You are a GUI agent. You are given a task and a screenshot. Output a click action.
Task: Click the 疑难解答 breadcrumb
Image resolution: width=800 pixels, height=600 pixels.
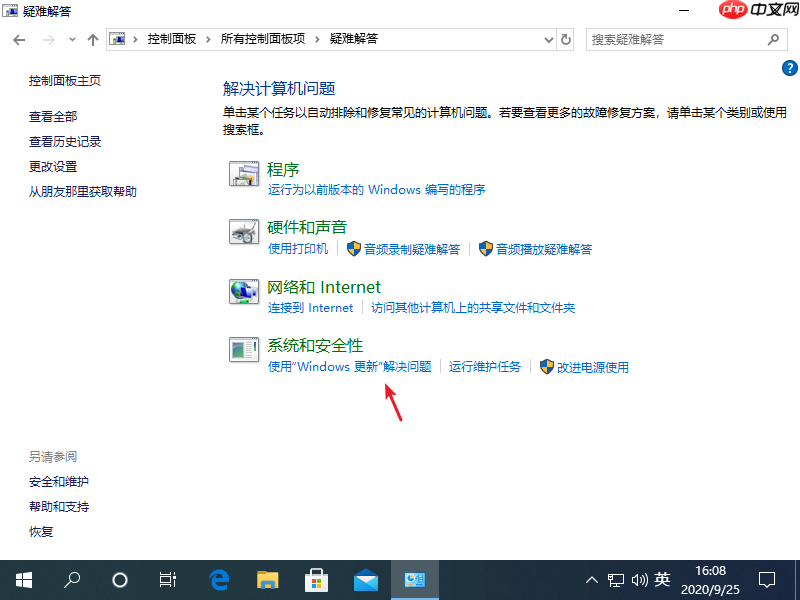(354, 39)
